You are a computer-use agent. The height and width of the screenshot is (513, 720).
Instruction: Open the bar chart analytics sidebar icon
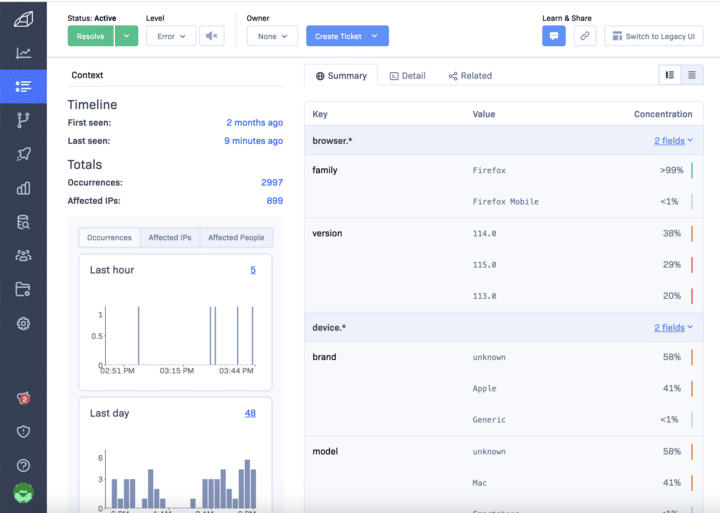23,188
